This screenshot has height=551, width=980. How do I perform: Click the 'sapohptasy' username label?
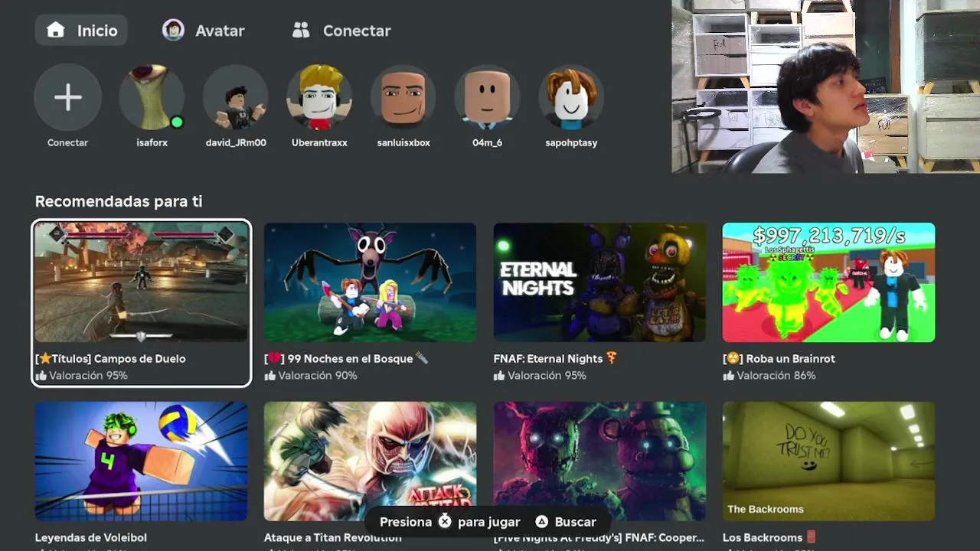point(571,142)
